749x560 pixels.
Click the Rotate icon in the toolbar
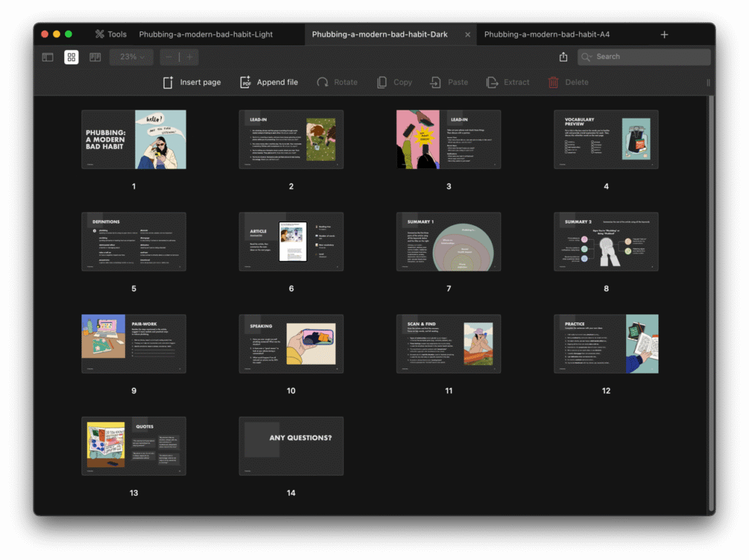coord(323,83)
